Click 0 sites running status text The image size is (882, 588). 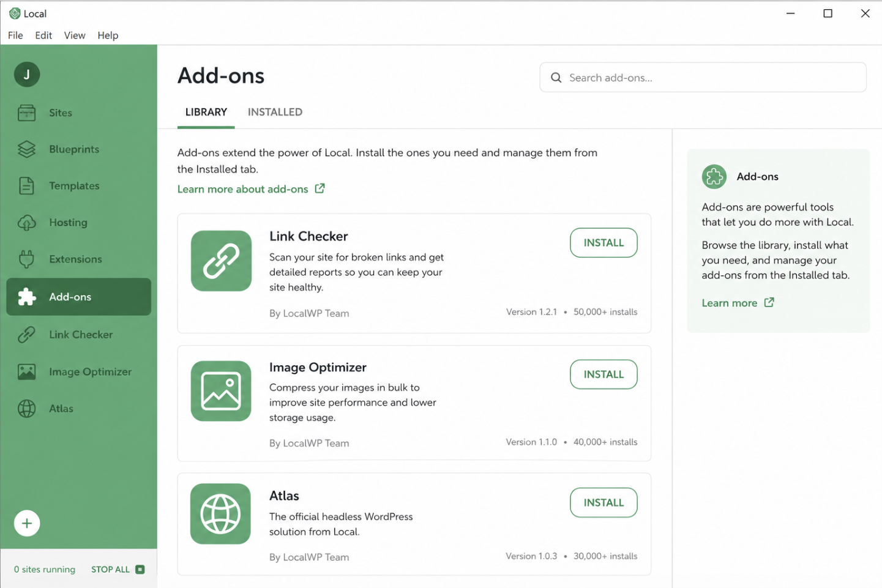45,569
